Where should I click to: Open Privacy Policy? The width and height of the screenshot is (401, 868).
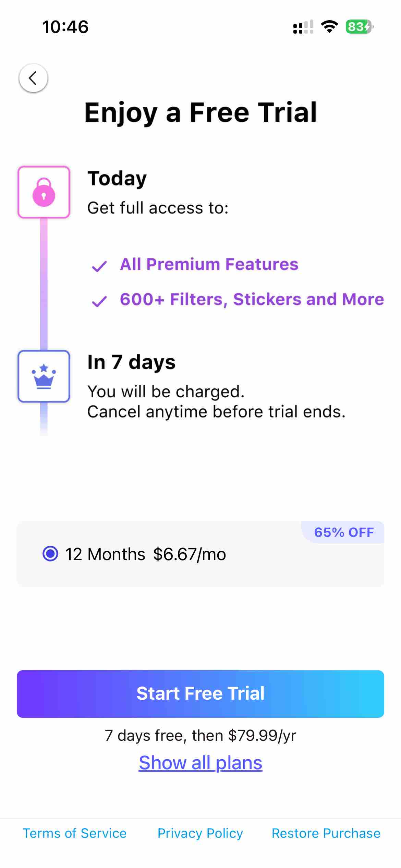200,833
